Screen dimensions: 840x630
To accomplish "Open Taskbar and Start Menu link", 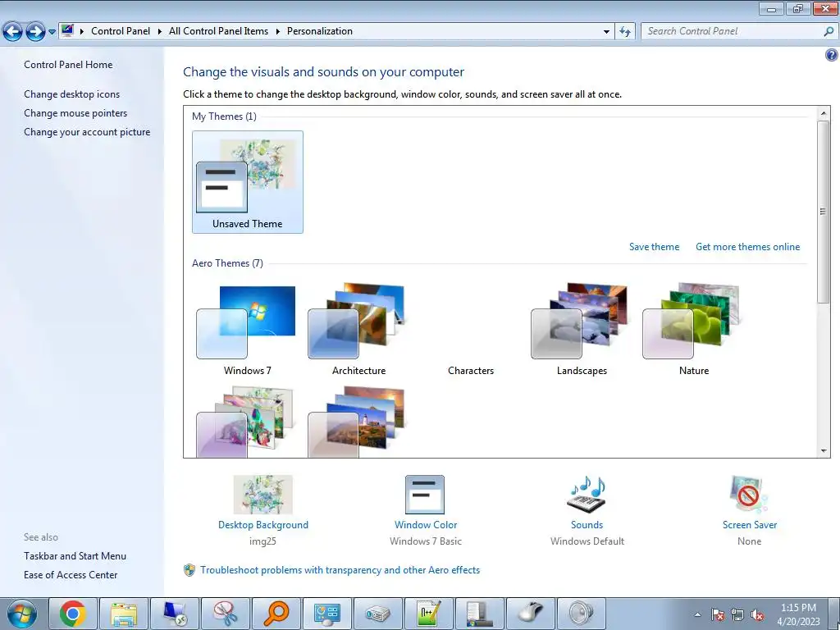I will (x=75, y=556).
